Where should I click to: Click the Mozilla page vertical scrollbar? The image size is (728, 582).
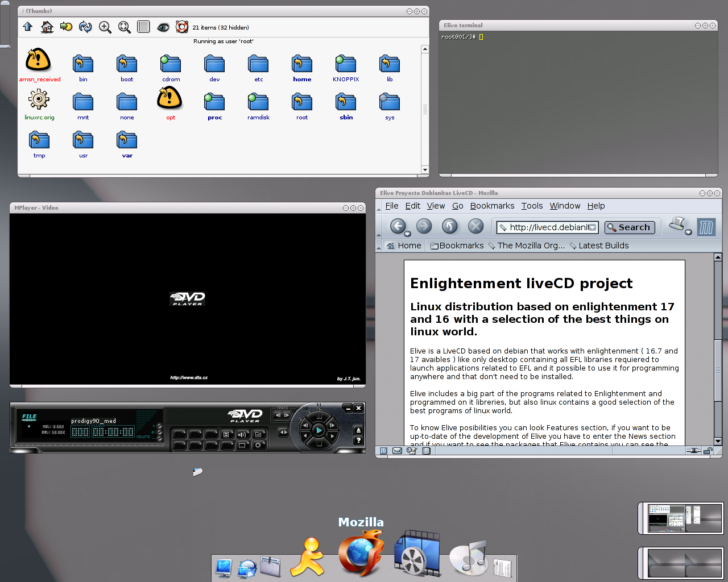point(718,349)
